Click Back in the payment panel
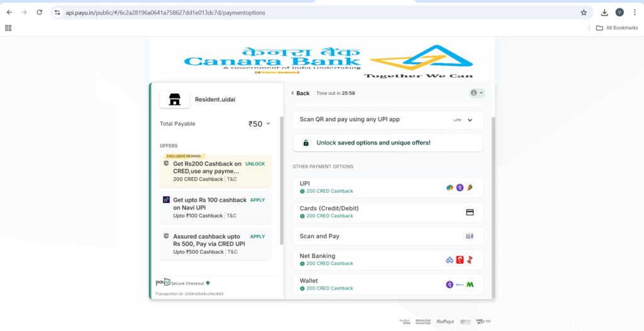644x331 pixels. 300,93
